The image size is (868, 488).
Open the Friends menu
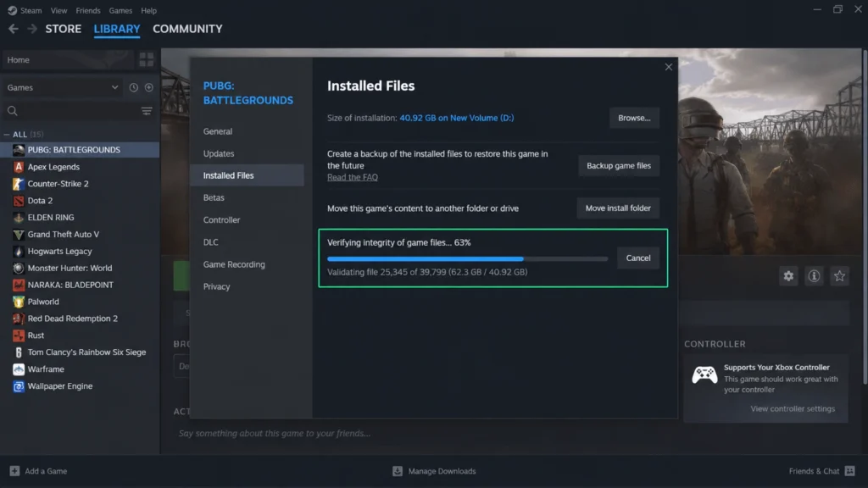coord(88,10)
